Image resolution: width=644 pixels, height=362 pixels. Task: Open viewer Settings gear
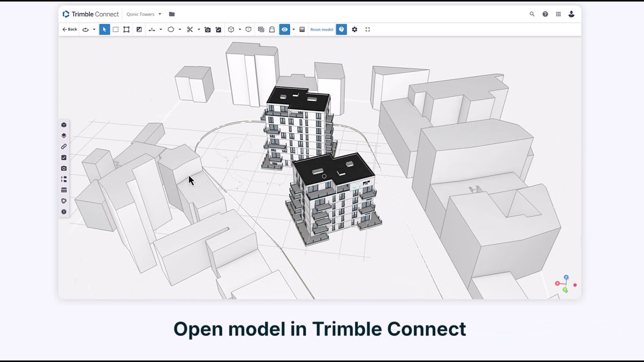(355, 30)
